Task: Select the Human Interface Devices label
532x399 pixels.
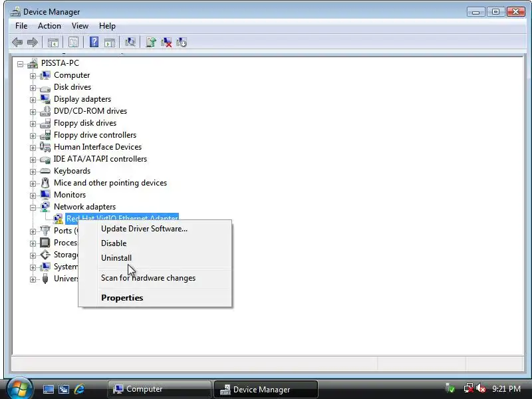Action: (98, 147)
